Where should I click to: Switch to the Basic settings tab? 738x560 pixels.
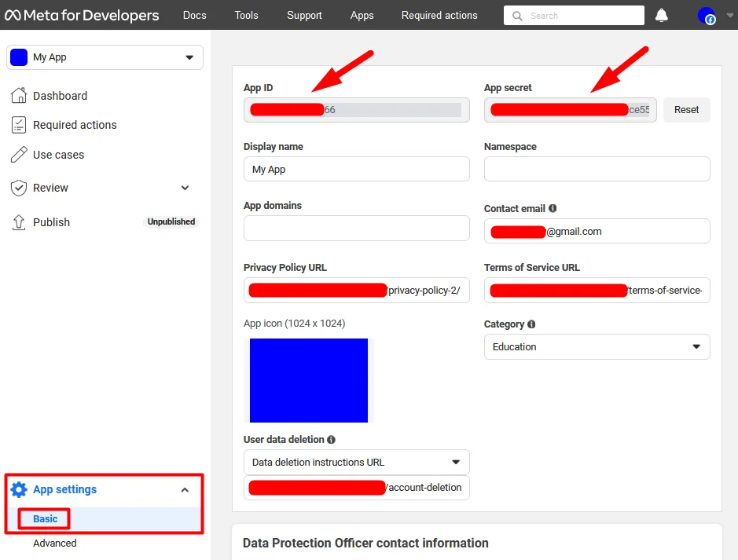[43, 518]
